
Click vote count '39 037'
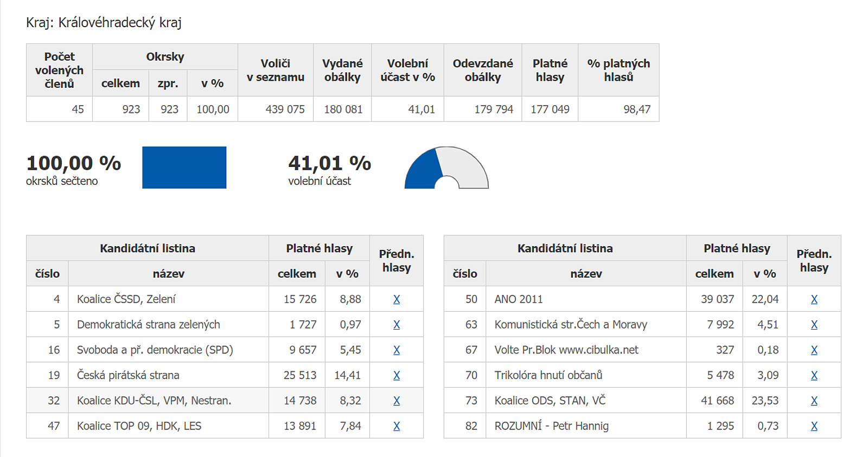click(x=718, y=299)
